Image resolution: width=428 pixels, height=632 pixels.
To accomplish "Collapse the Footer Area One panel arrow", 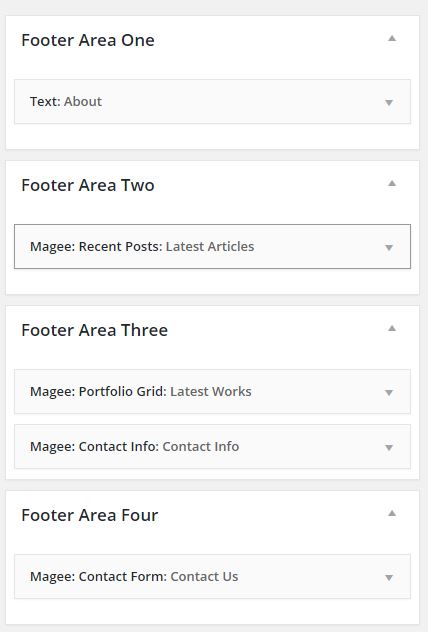I will [392, 39].
